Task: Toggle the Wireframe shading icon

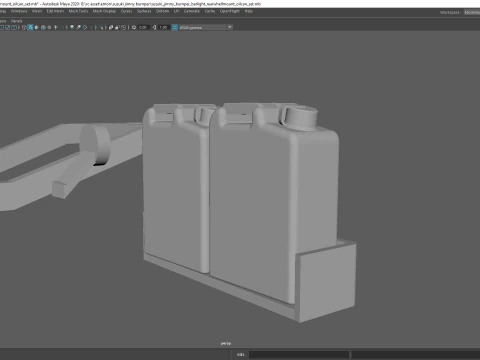Action: point(24,27)
